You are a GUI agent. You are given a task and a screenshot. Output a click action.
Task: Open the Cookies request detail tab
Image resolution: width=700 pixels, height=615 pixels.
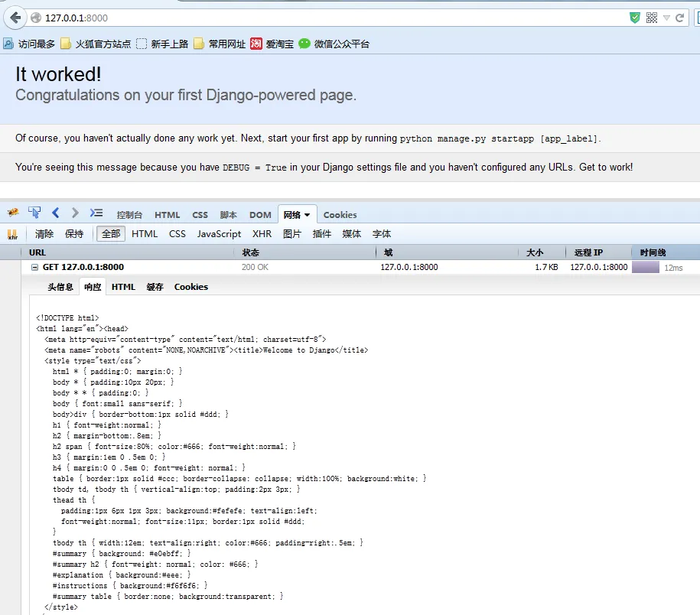191,287
